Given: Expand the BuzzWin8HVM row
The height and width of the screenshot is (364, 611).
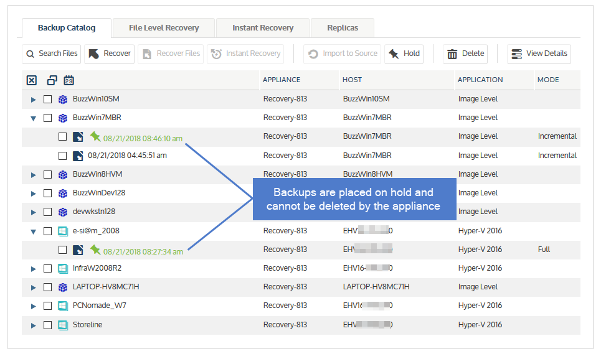Looking at the screenshot, I should pos(34,175).
